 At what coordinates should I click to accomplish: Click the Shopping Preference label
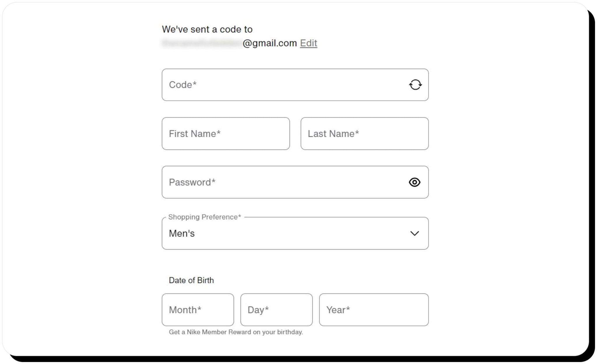[204, 217]
